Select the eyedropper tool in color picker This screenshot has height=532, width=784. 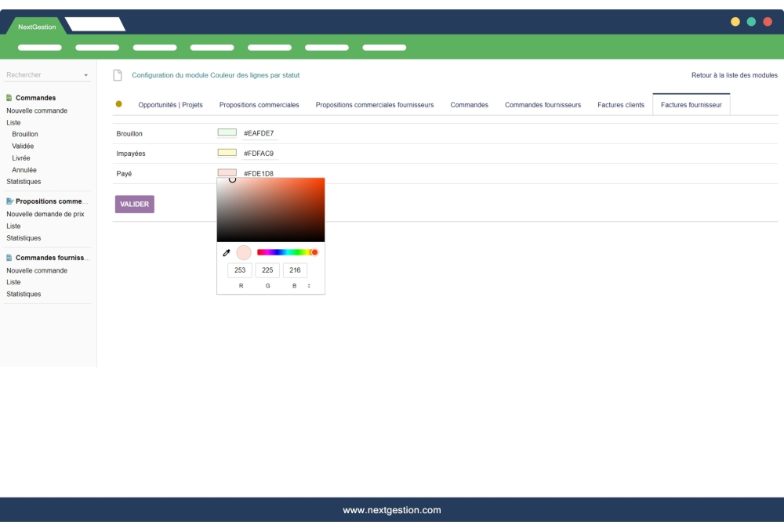pyautogui.click(x=227, y=252)
